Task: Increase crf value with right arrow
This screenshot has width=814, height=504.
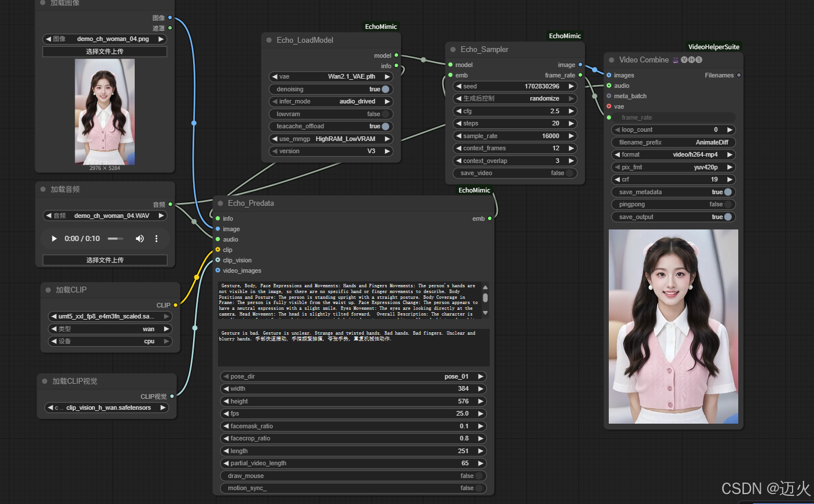Action: click(x=730, y=180)
